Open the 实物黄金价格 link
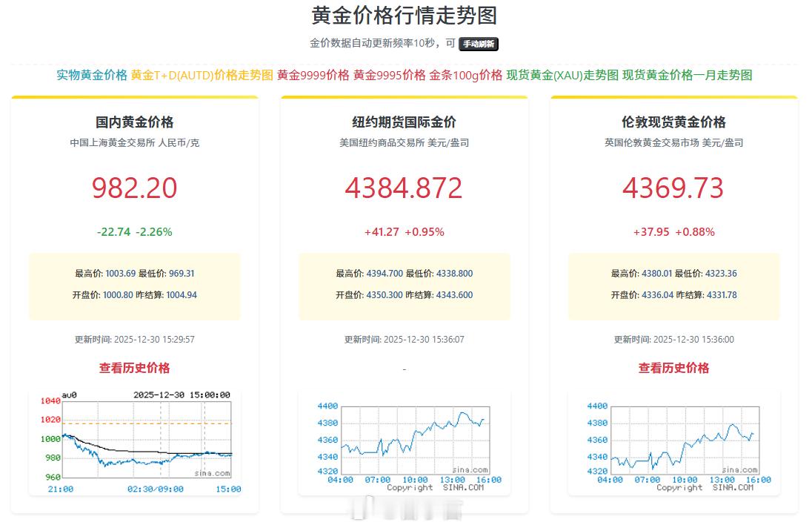The width and height of the screenshot is (812, 528). [90, 75]
